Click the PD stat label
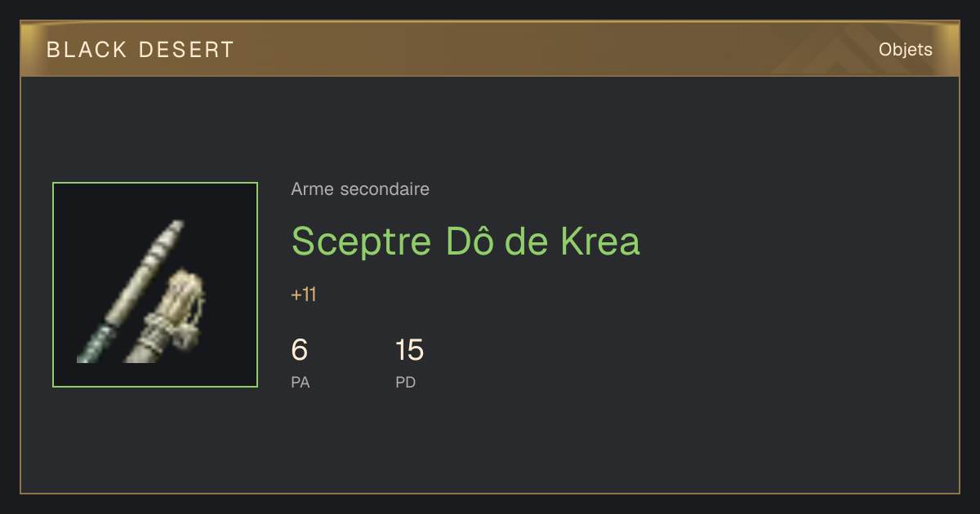The width and height of the screenshot is (980, 514). click(x=406, y=382)
